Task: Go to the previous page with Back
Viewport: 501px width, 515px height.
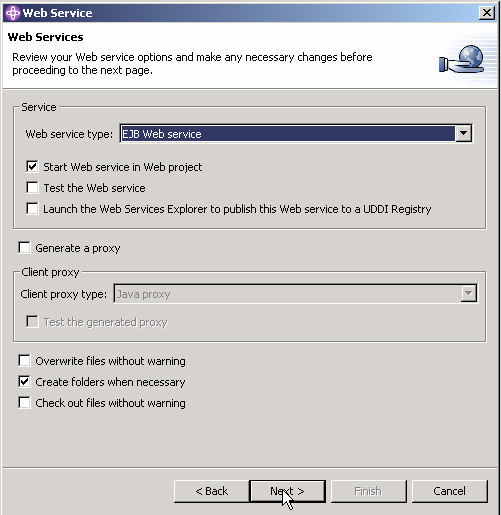Action: 212,491
